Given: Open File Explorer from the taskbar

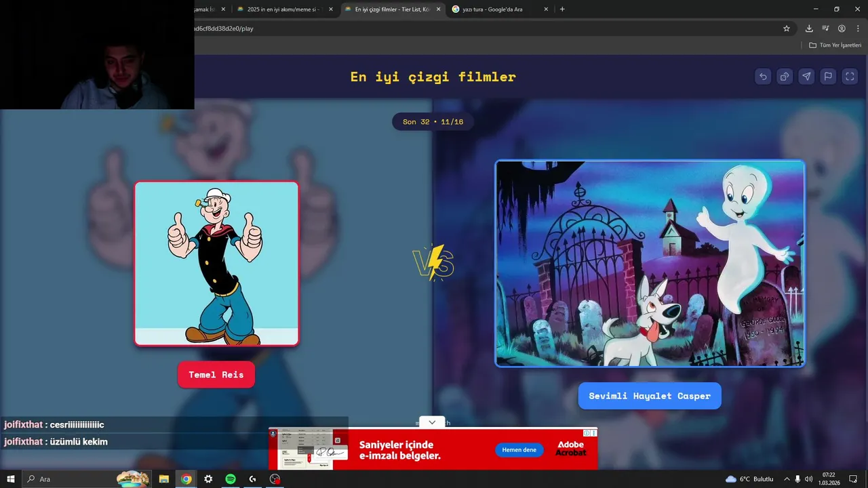Looking at the screenshot, I should [164, 479].
